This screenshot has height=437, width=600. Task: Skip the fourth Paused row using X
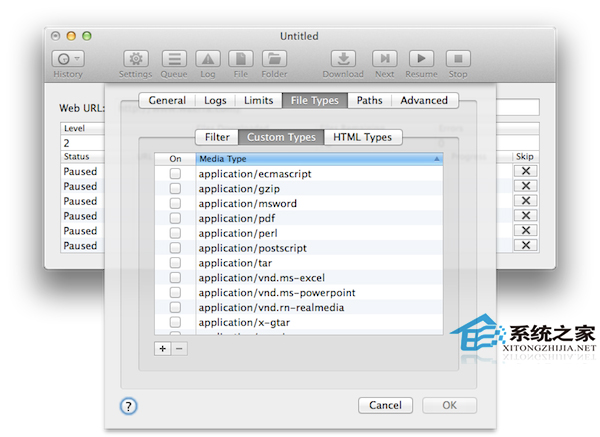tap(526, 215)
